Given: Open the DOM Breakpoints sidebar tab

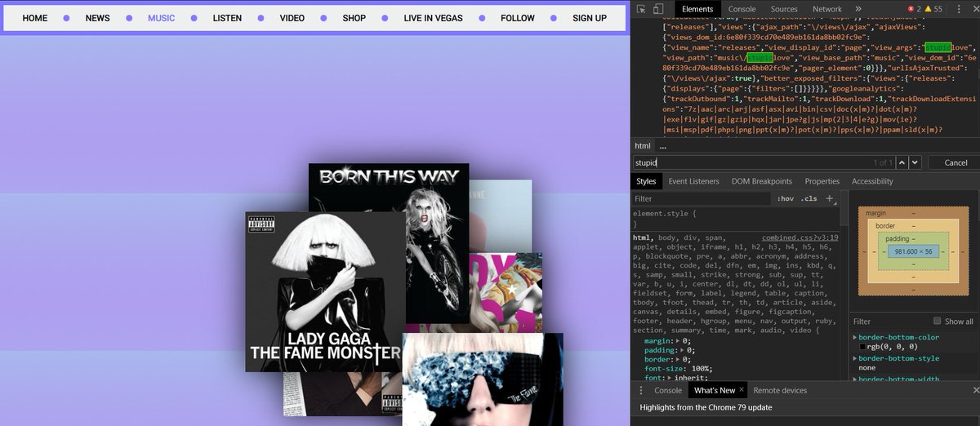Looking at the screenshot, I should coord(761,181).
